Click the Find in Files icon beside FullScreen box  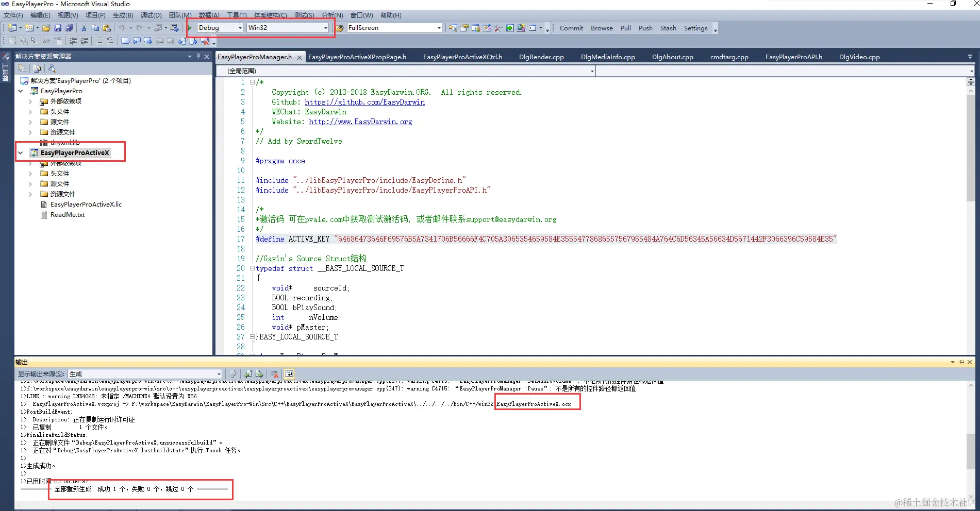(x=339, y=28)
